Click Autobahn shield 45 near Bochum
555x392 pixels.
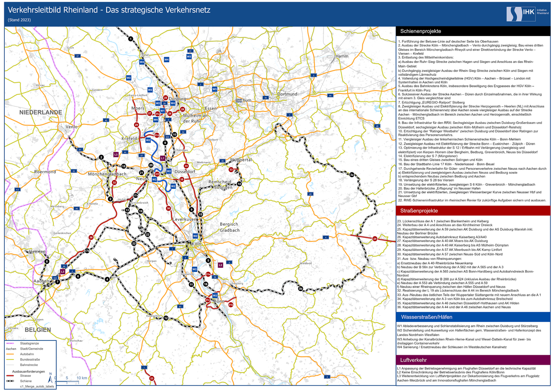pos(265,97)
